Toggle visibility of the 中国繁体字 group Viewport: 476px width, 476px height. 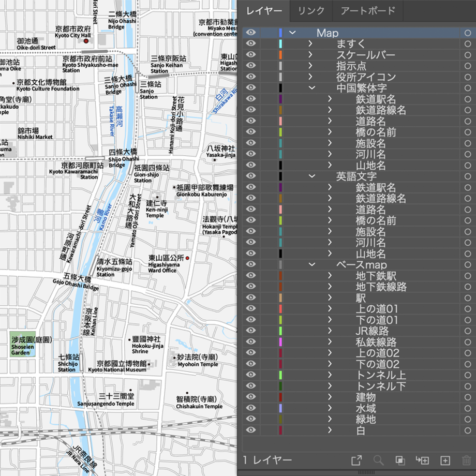[251, 88]
